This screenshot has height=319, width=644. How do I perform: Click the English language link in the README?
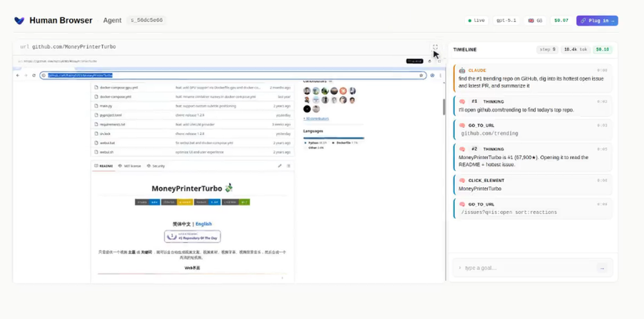click(204, 224)
